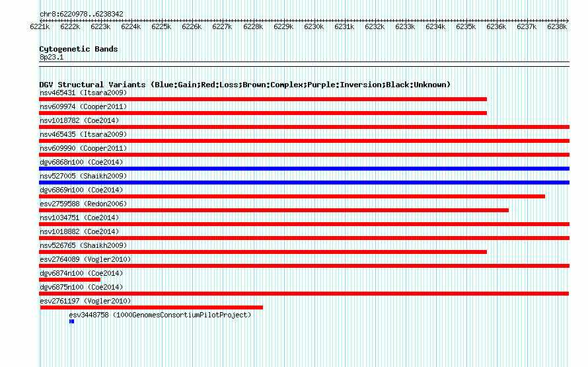
Task: Click the 6222k ruler label
Action: 70,26
